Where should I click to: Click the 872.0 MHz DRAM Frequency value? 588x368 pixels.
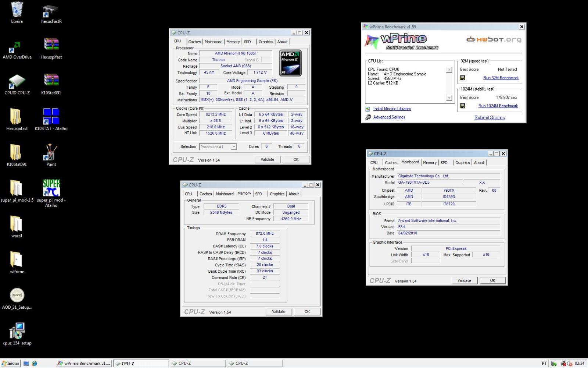(x=265, y=234)
